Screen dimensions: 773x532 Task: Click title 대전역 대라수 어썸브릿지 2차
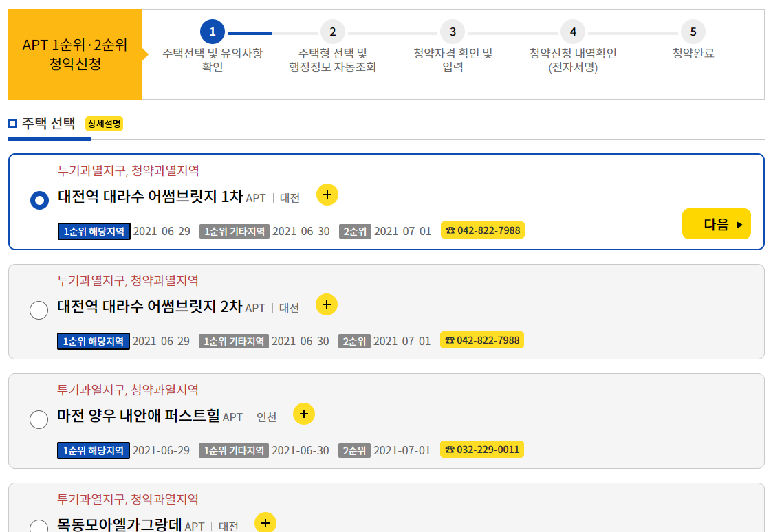(x=150, y=306)
